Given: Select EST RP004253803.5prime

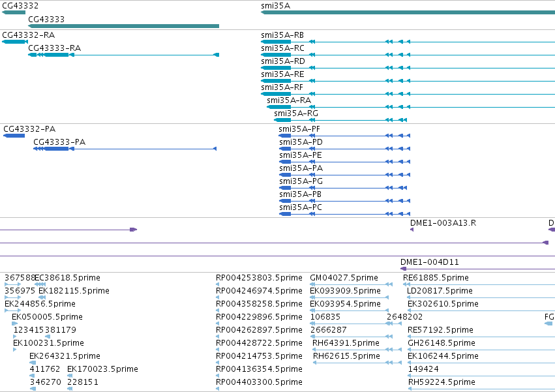Looking at the screenshot, I should (259, 278).
